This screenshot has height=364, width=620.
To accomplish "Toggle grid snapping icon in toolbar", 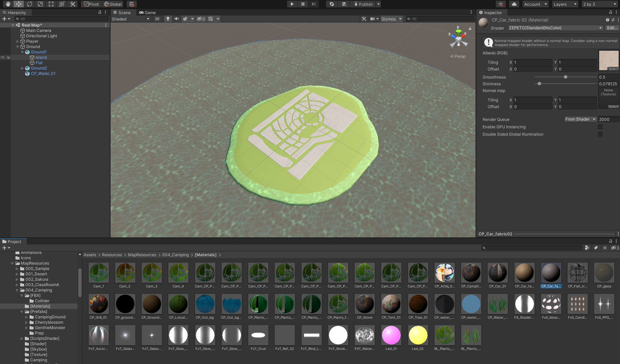I will click(132, 4).
